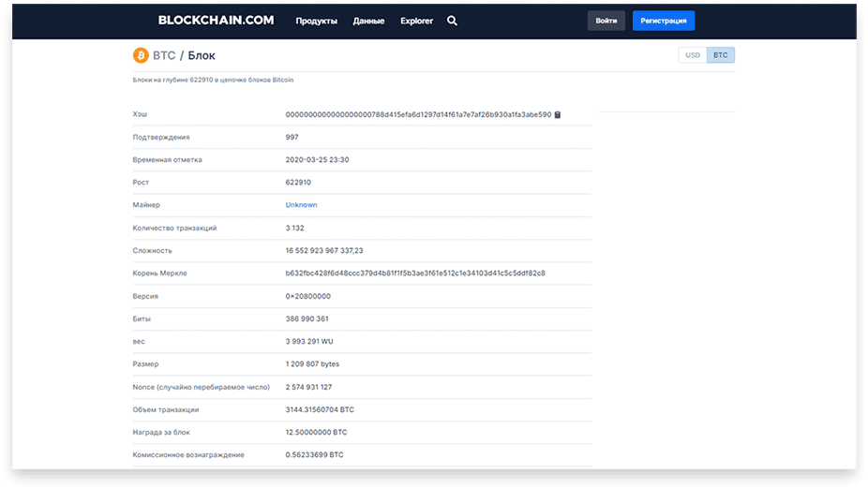Click the Блок page heading
The width and height of the screenshot is (868, 488).
tap(202, 55)
